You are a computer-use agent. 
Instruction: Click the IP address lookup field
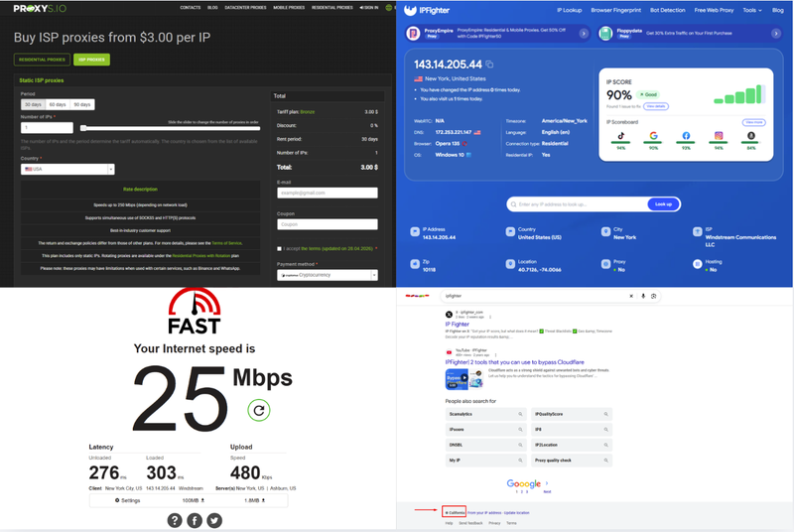coord(578,204)
